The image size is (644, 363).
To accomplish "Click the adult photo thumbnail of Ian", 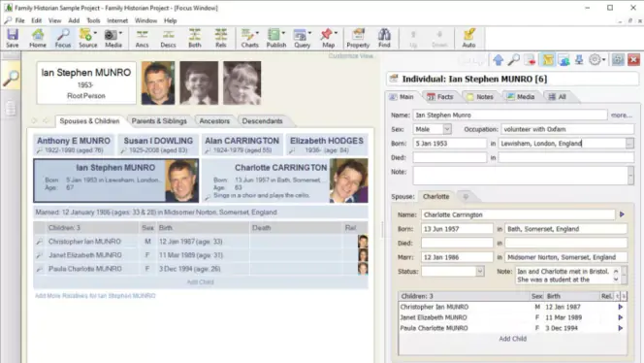I will click(158, 83).
